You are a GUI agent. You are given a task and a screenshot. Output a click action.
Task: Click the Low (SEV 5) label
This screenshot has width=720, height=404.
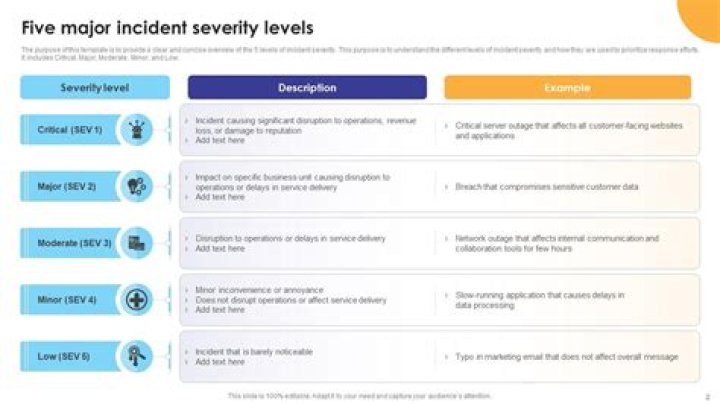pos(63,356)
